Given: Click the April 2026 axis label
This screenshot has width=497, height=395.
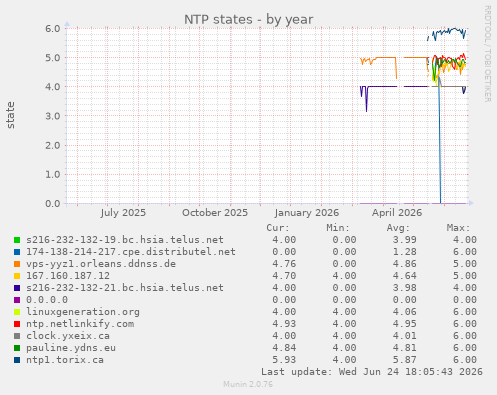Looking at the screenshot, I should pos(397,213).
